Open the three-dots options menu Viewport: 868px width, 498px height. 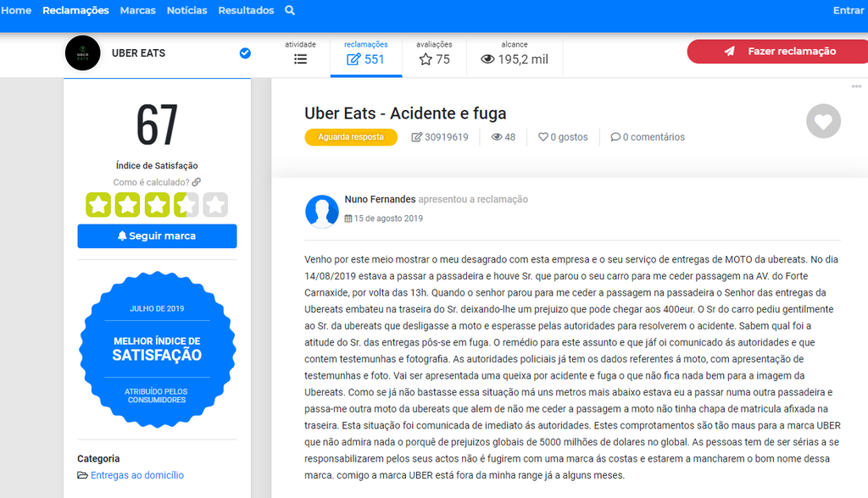(x=856, y=86)
